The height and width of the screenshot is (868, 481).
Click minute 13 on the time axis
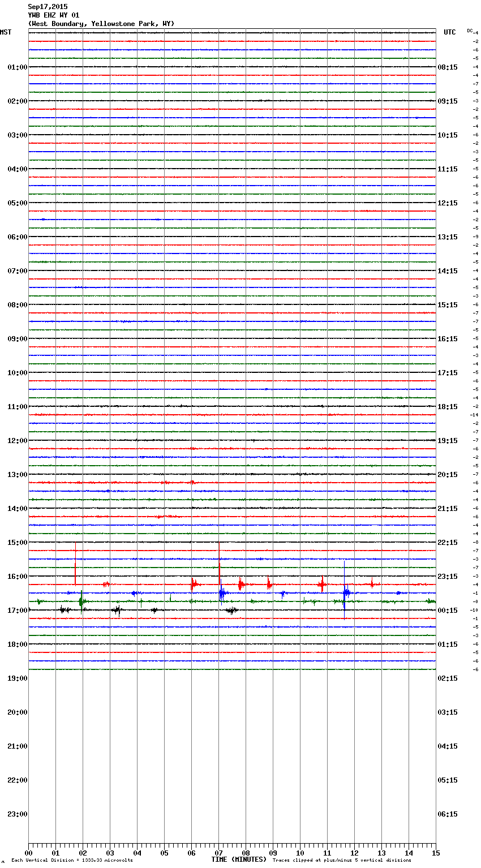[381, 853]
